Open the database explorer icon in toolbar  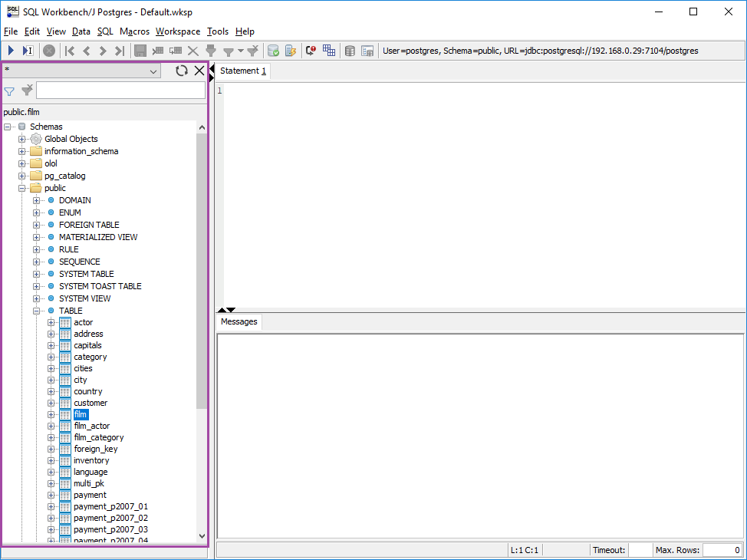click(350, 51)
